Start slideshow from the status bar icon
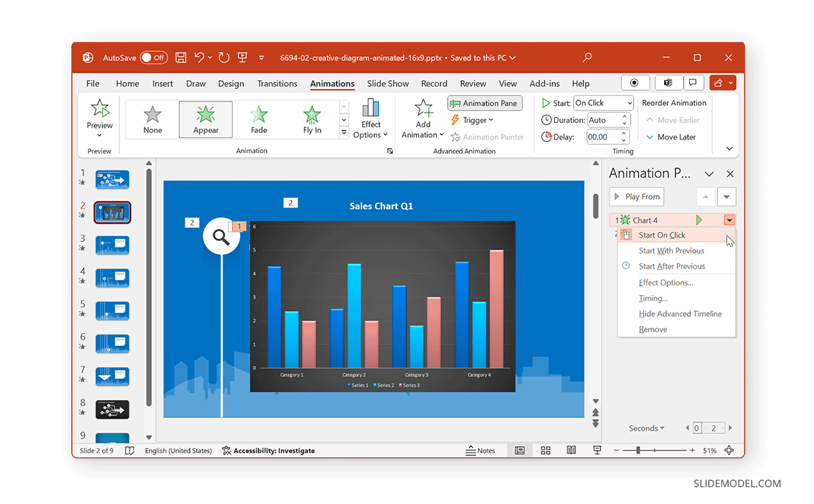This screenshot has height=504, width=814. [596, 450]
